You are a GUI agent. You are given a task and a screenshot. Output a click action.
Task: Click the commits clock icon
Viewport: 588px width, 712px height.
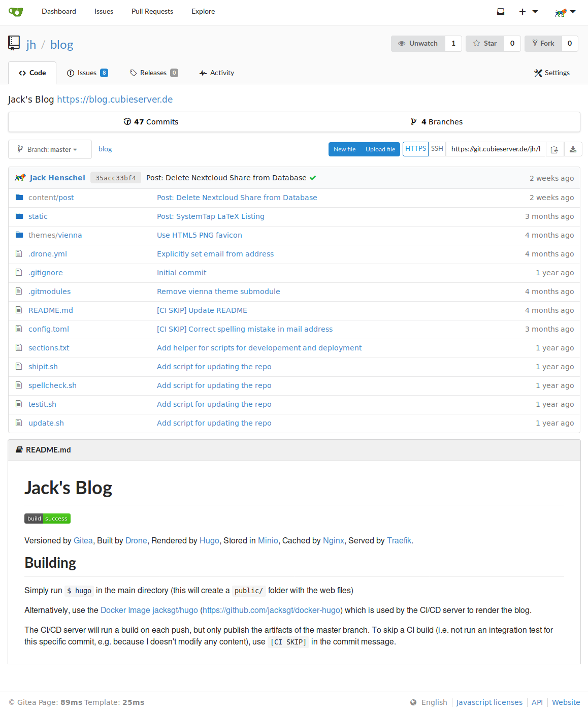(x=127, y=121)
